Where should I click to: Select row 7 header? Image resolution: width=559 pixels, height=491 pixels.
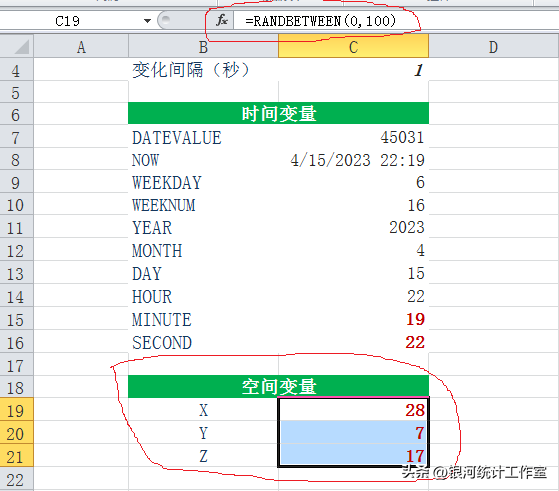[16, 137]
